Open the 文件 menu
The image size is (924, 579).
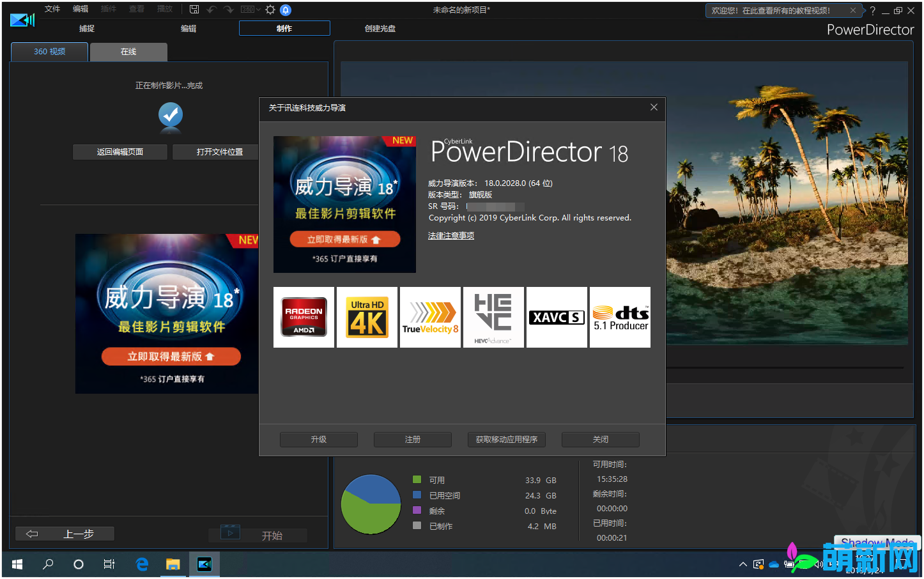(x=52, y=9)
